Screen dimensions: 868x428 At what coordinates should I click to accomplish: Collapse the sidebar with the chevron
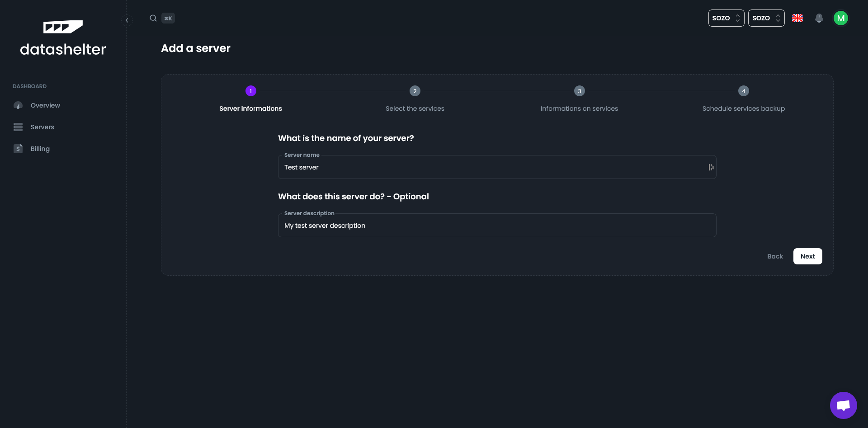pyautogui.click(x=127, y=20)
